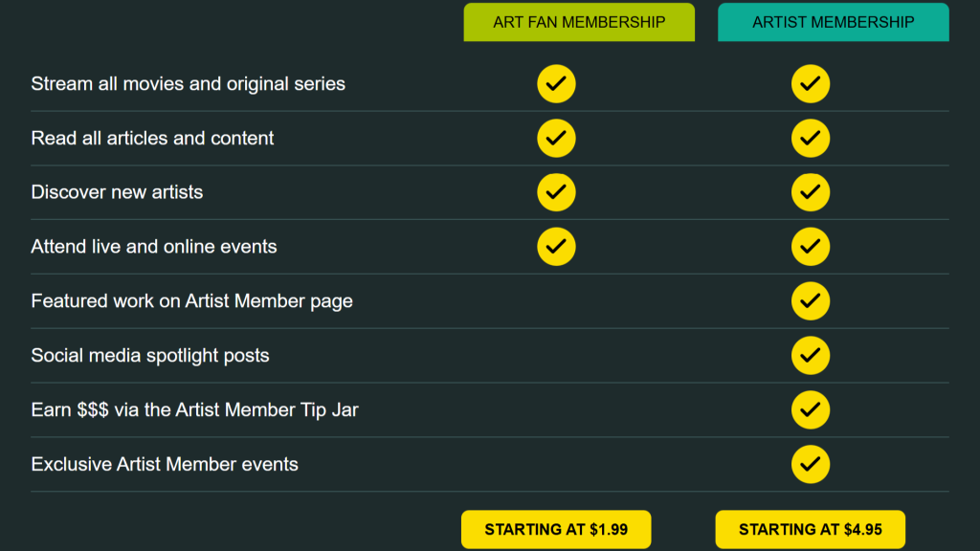This screenshot has height=551, width=980.
Task: Click Artist checkmark for Social media spotlight posts
Action: pos(811,355)
